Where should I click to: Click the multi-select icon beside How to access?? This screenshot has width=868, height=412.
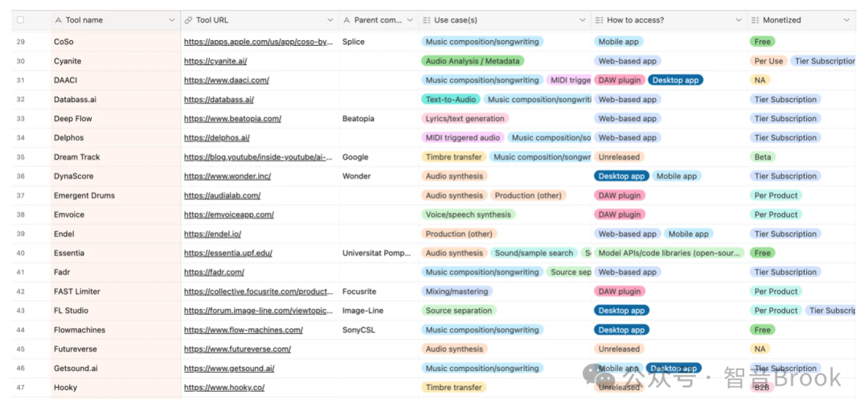(x=599, y=20)
